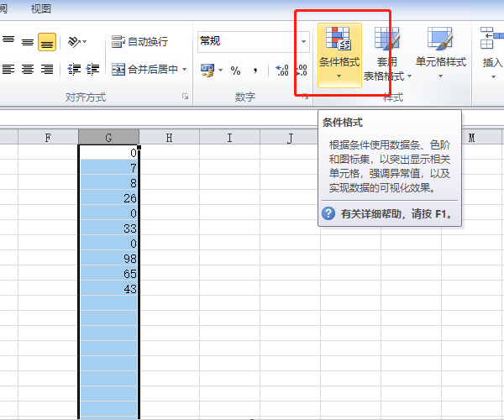Click 合并后居中 merge button
The height and width of the screenshot is (420, 504).
[x=144, y=69]
